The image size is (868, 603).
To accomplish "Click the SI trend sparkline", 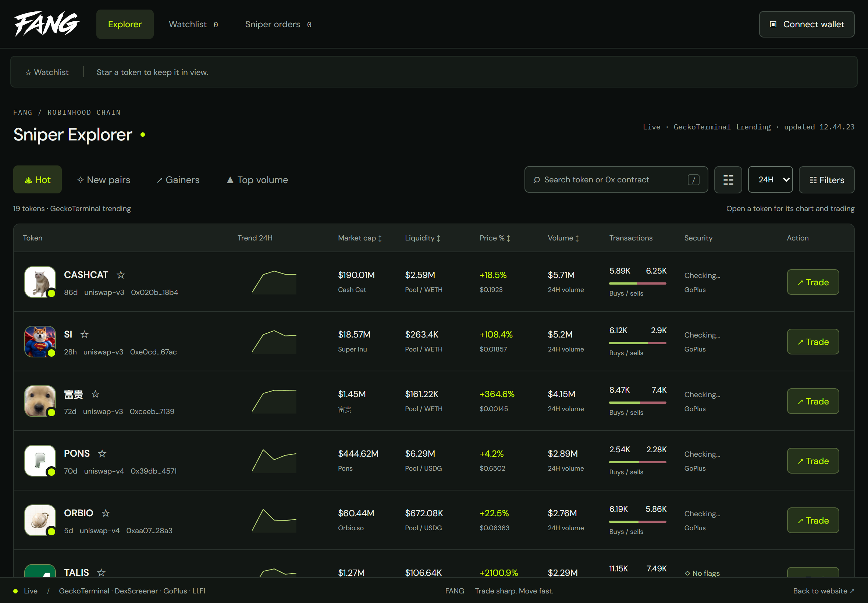I will pos(274,342).
